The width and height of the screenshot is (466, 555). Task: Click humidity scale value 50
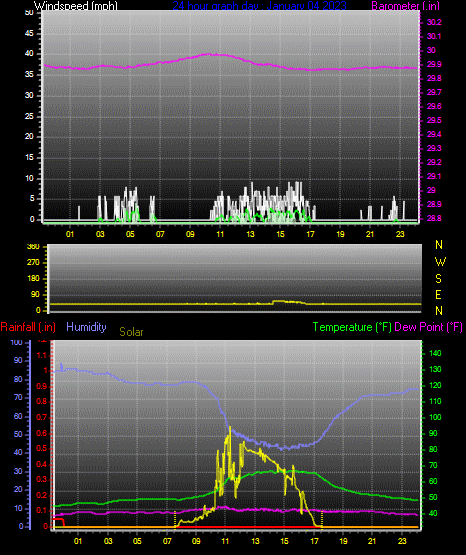18,434
